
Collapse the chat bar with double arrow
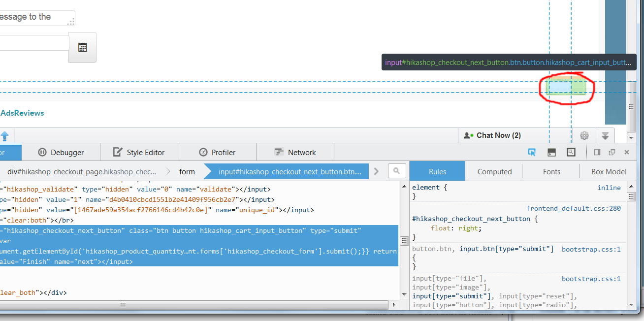click(x=605, y=135)
